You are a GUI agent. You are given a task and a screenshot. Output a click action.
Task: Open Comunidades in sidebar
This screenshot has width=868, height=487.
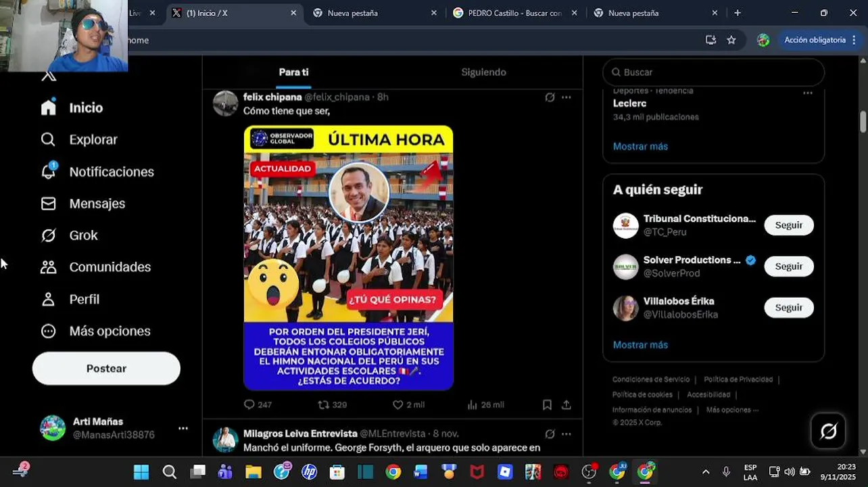click(95, 267)
